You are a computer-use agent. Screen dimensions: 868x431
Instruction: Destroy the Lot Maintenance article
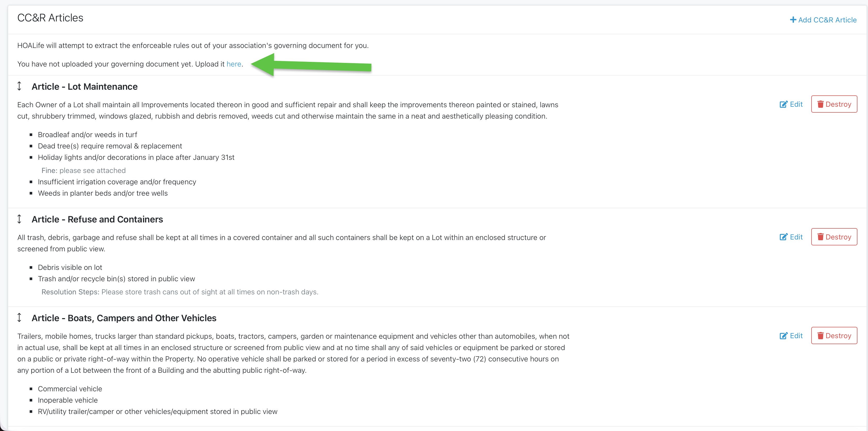(834, 104)
